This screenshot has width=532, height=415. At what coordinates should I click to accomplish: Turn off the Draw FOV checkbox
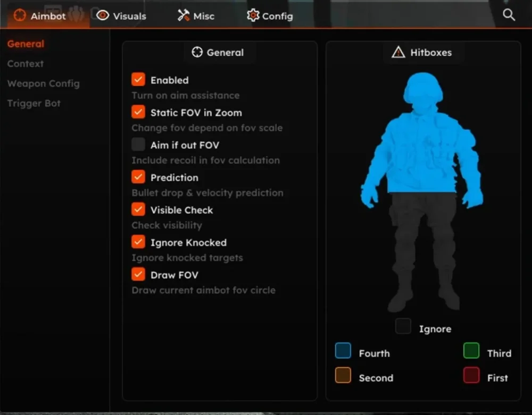tap(138, 274)
